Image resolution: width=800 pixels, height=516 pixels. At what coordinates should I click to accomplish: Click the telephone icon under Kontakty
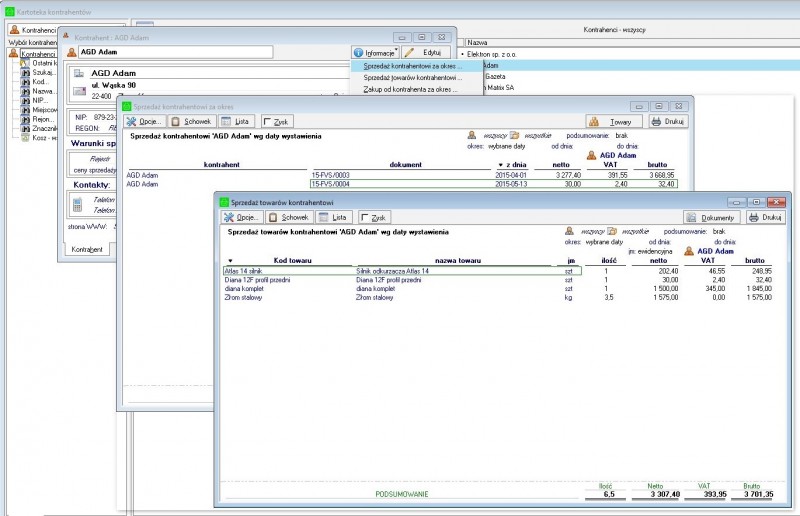pyautogui.click(x=77, y=204)
